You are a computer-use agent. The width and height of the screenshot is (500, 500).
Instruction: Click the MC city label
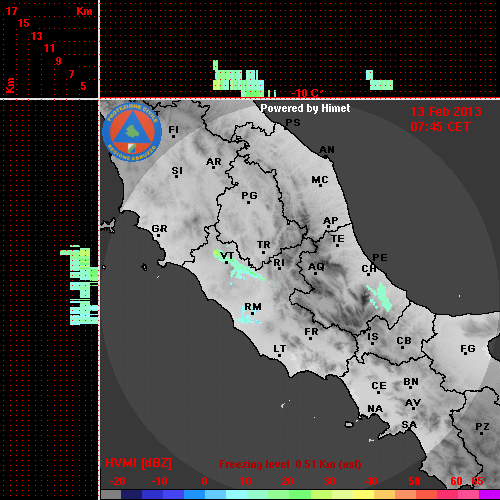pos(320,180)
